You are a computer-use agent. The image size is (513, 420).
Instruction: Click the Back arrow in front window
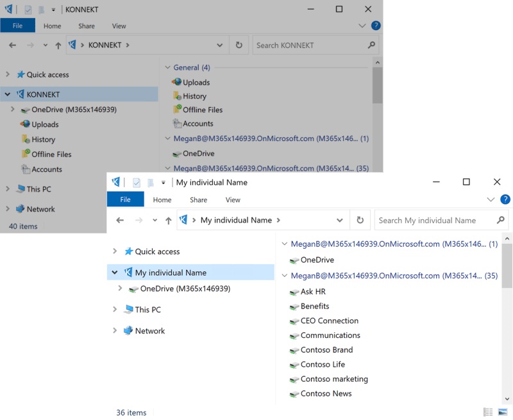pyautogui.click(x=120, y=220)
